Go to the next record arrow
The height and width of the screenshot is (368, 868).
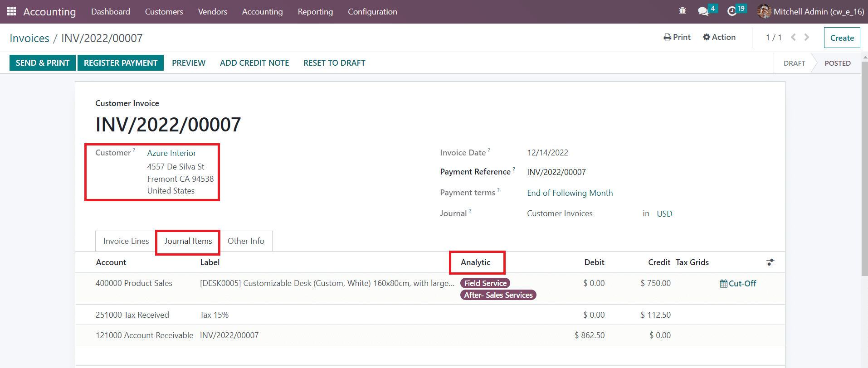806,37
